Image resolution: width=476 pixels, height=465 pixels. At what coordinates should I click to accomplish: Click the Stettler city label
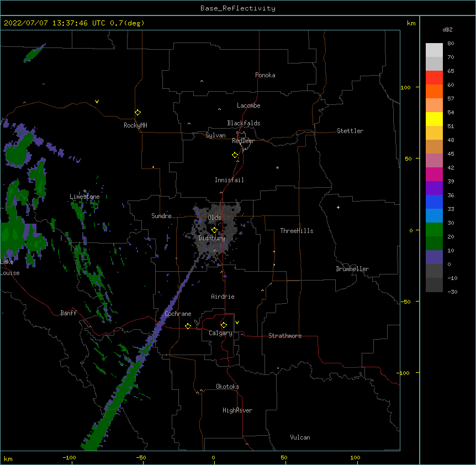(x=350, y=131)
